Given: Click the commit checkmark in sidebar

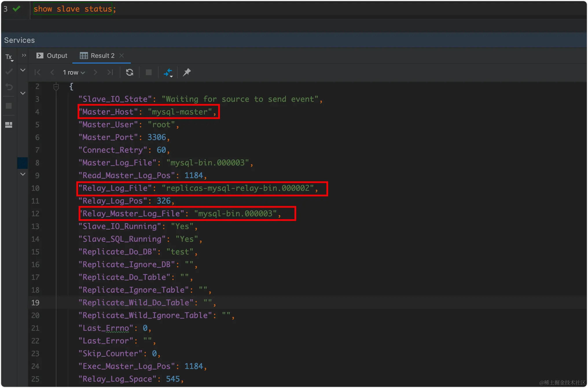Looking at the screenshot, I should pos(9,71).
